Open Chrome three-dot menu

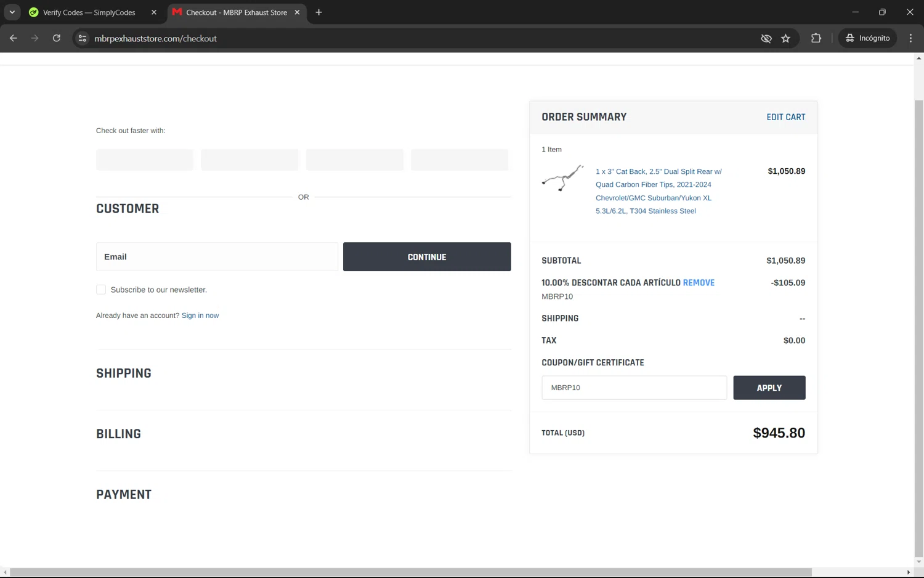point(910,38)
